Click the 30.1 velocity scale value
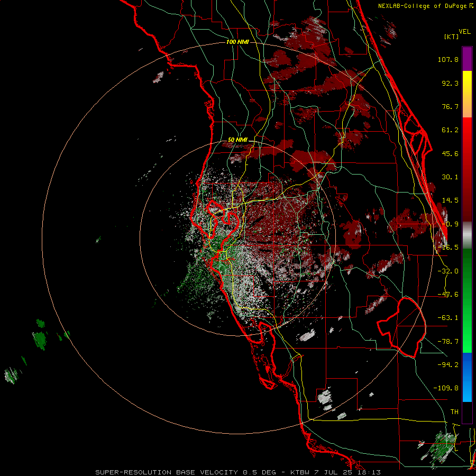 [x=450, y=177]
